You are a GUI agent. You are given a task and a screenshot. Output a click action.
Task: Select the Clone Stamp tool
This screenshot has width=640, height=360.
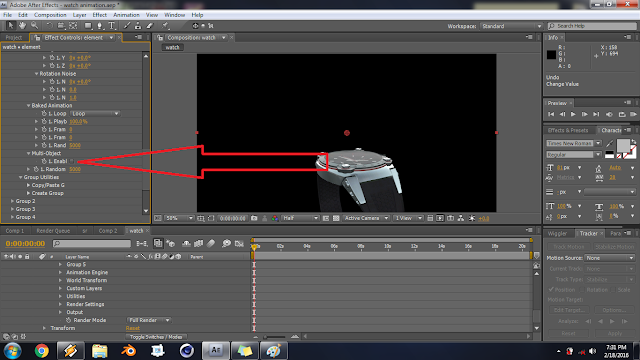[x=138, y=26]
